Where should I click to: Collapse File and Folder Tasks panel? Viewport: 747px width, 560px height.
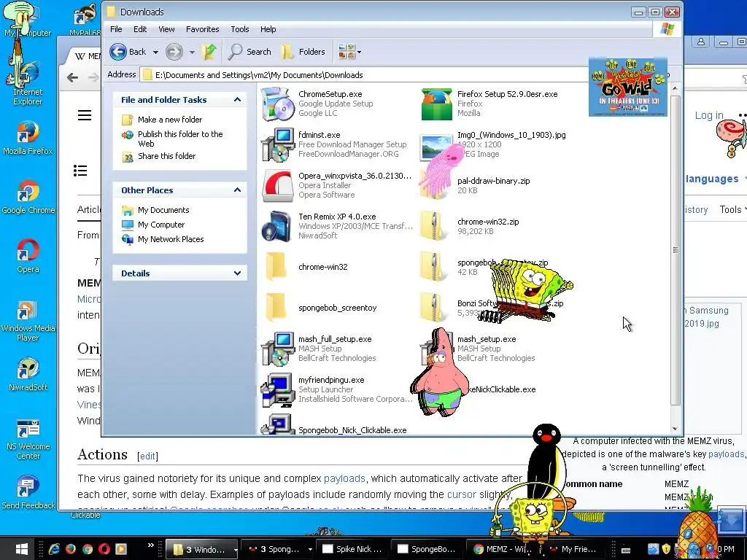[x=237, y=99]
